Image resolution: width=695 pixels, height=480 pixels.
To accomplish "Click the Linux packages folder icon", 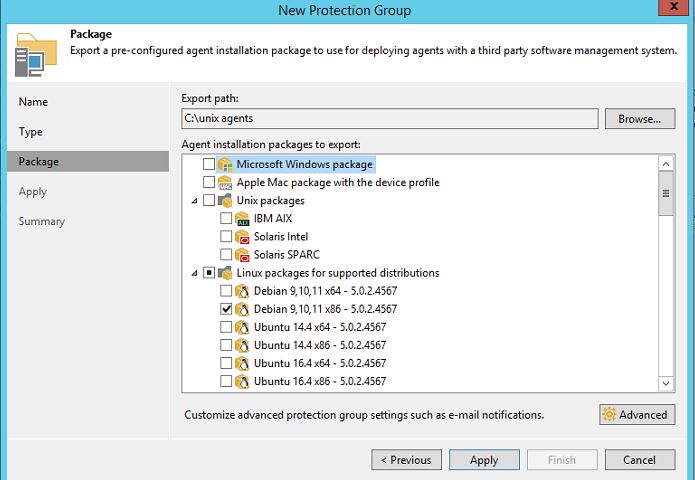I will click(225, 273).
